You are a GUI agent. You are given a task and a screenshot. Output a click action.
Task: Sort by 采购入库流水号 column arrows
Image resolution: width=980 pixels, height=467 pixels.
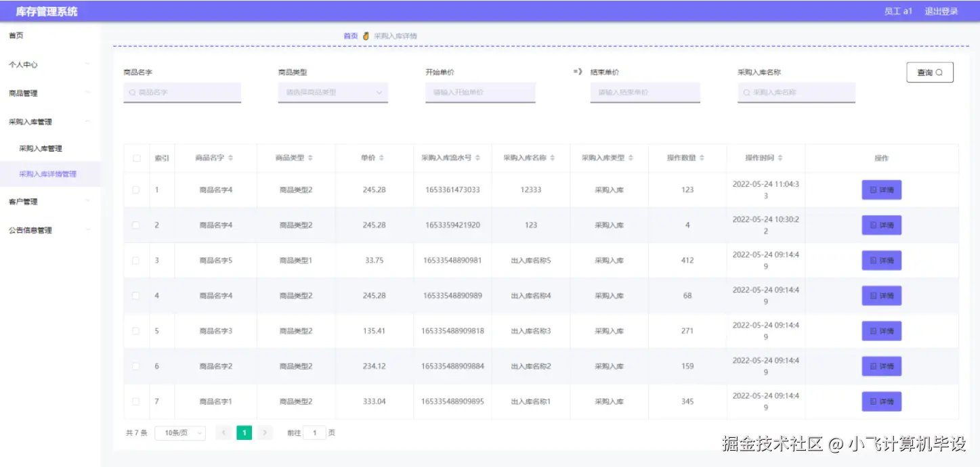[477, 158]
